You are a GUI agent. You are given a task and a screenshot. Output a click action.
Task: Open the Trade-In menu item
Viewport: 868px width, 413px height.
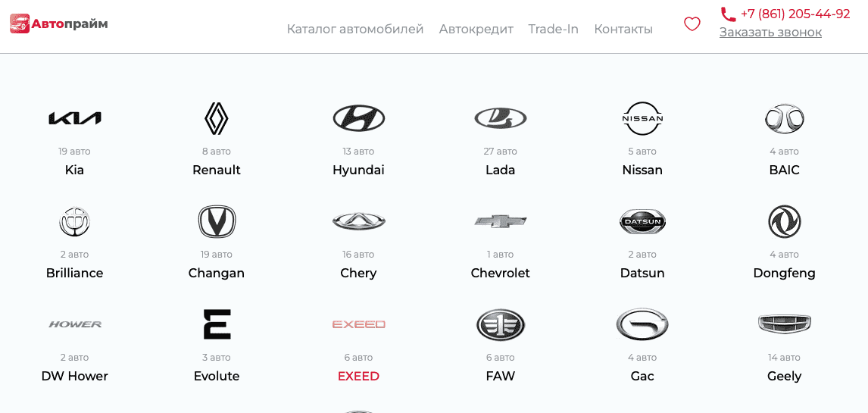[553, 29]
